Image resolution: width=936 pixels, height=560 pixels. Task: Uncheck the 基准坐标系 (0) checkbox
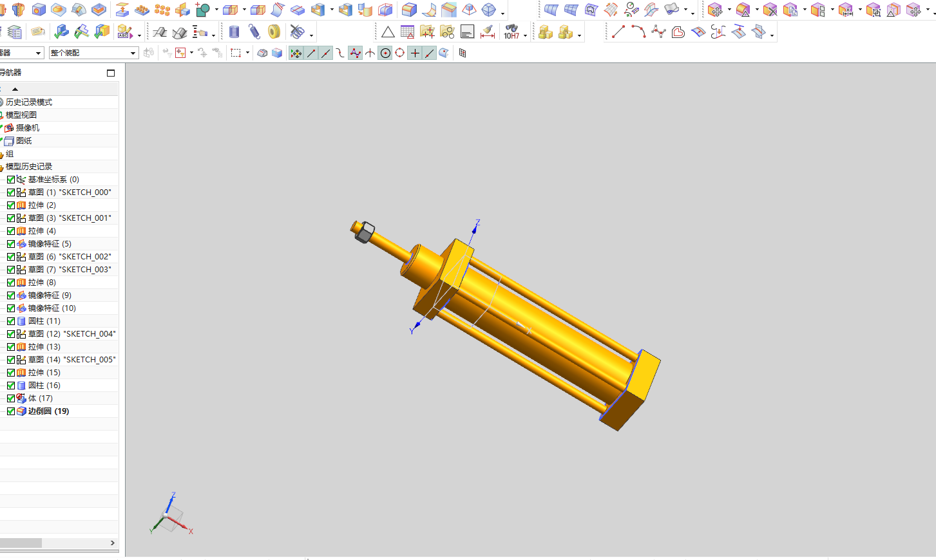[x=11, y=180]
